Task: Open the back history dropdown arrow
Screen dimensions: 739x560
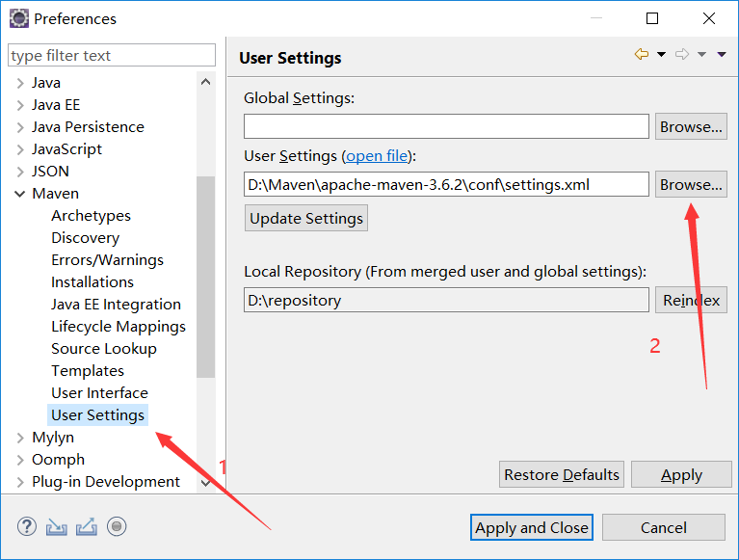Action: coord(661,55)
